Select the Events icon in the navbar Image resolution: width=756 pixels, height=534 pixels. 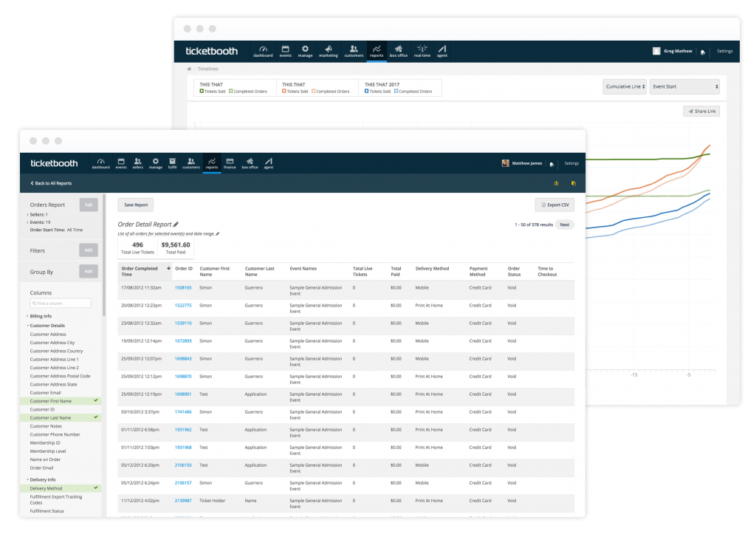click(121, 162)
